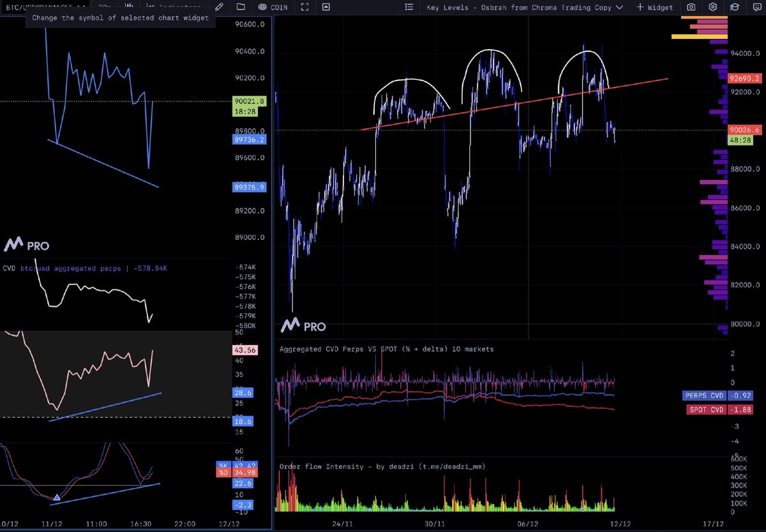Click the + Widget button
The image size is (766, 532).
pos(655,8)
